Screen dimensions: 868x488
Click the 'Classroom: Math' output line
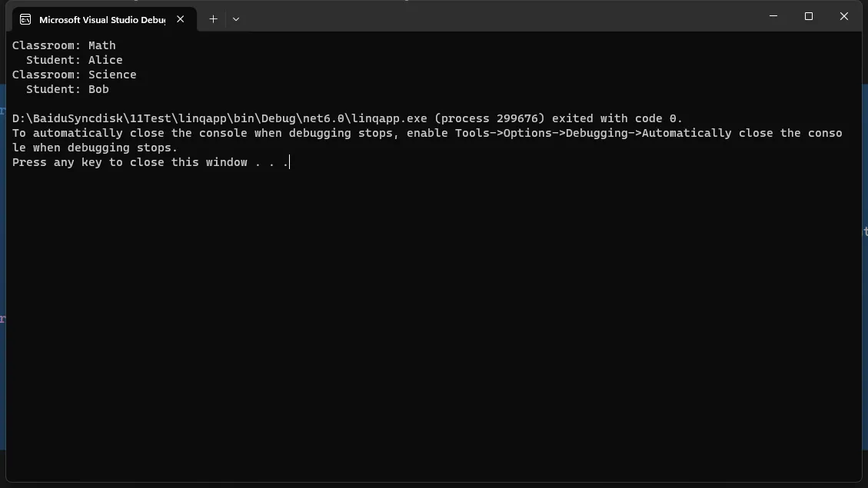click(65, 45)
